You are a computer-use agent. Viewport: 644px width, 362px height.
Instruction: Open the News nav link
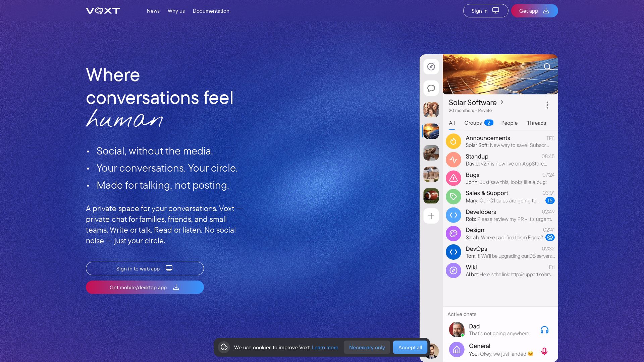[x=153, y=11]
